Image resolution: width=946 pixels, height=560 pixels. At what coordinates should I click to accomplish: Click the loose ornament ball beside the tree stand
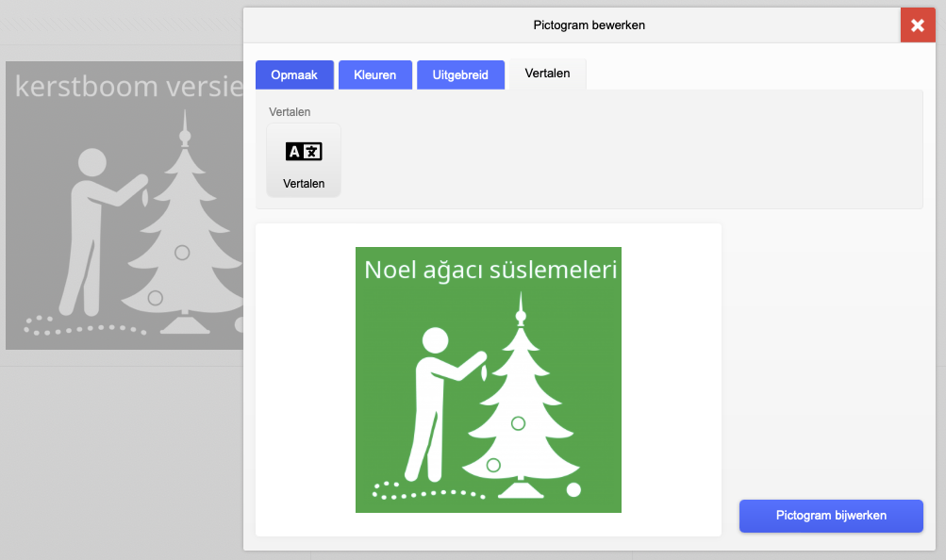tap(573, 489)
